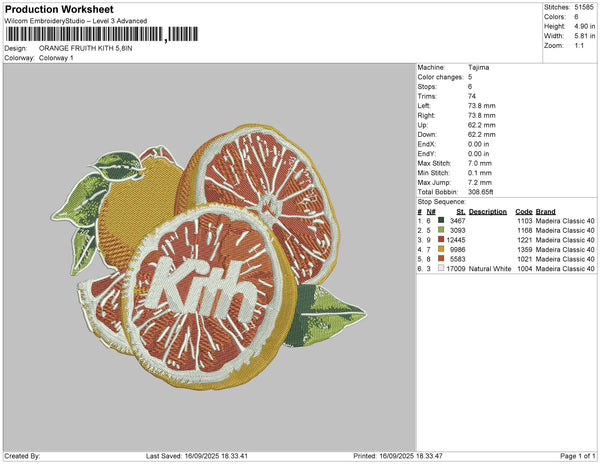The height and width of the screenshot is (464, 600).
Task: Click the Zoom value '1:1'
Action: click(x=579, y=46)
